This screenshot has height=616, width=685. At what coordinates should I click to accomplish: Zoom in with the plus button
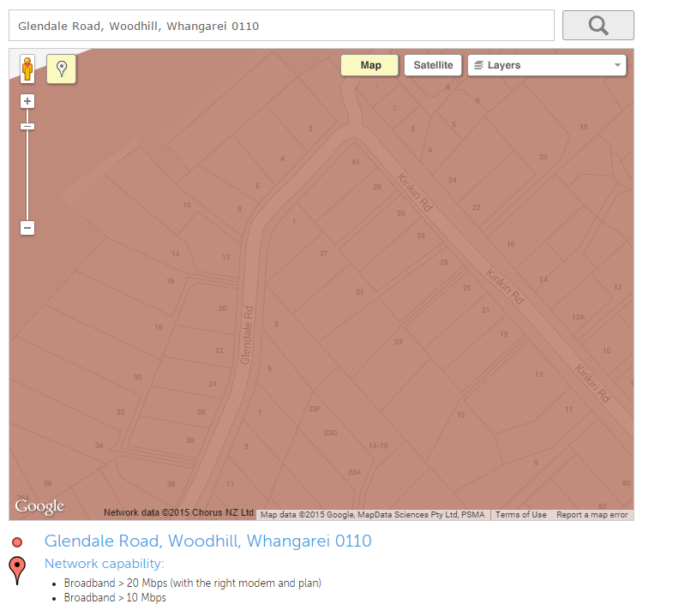(x=27, y=101)
